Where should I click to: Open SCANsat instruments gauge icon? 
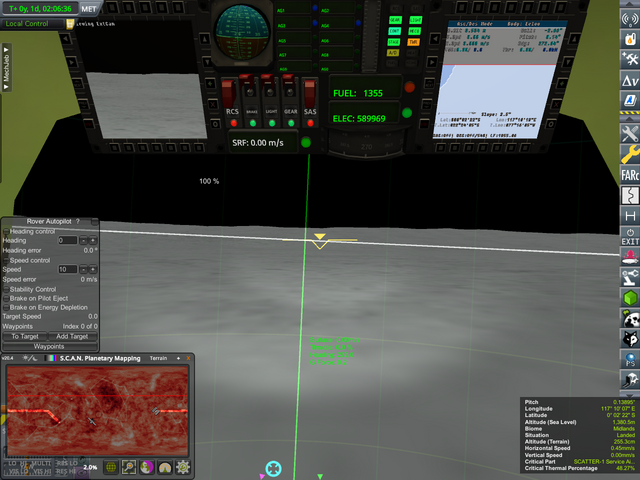click(x=164, y=467)
